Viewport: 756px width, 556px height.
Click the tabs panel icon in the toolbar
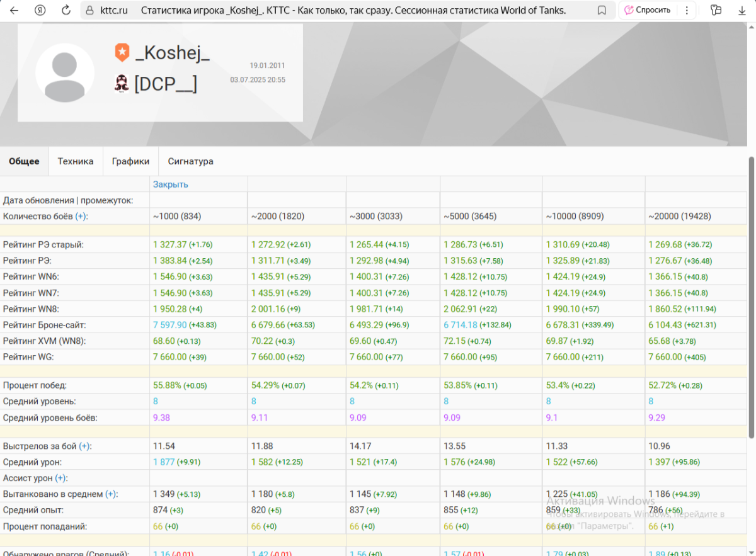click(716, 10)
